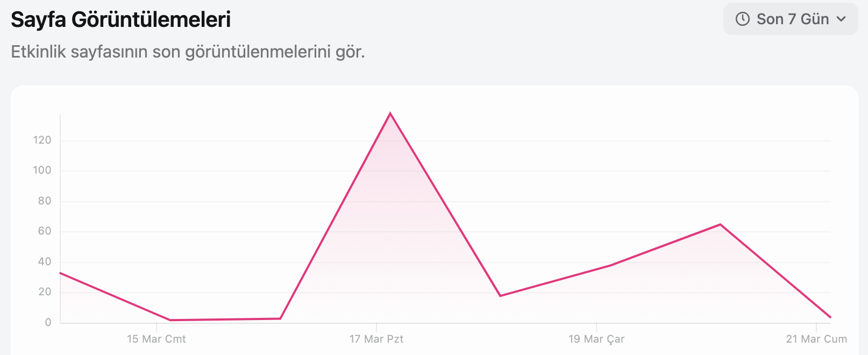The height and width of the screenshot is (355, 868).
Task: Click the line's final point above 21 Mar Cum
Action: 830,317
